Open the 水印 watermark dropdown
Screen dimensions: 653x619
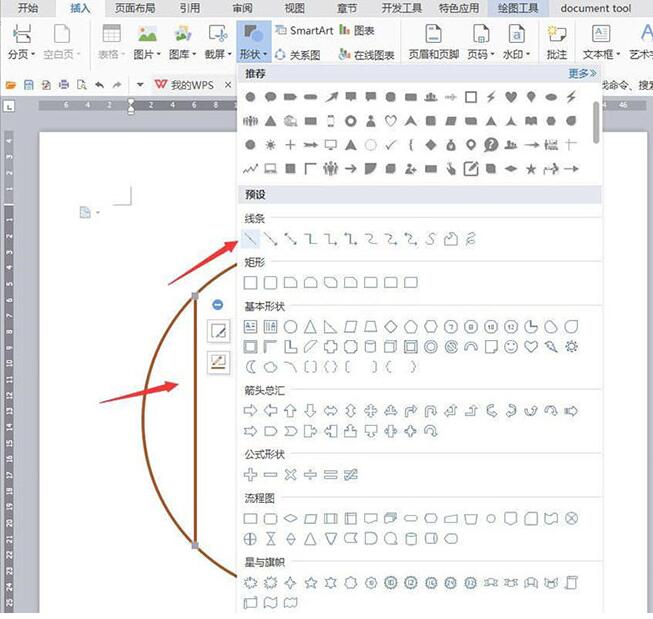[x=516, y=42]
